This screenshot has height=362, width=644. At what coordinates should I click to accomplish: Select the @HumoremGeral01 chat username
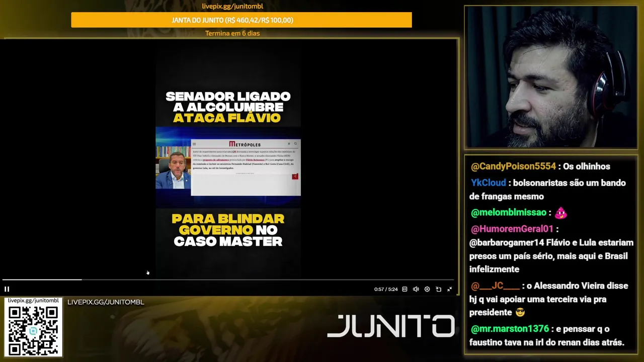click(x=512, y=229)
